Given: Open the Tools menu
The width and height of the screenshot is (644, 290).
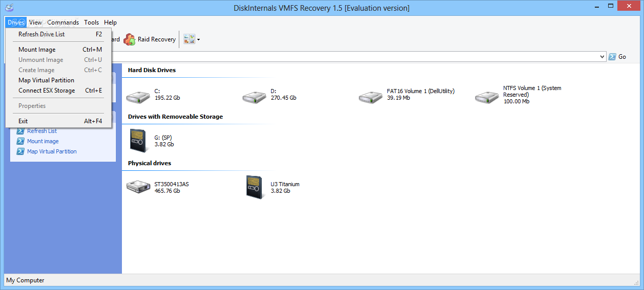Looking at the screenshot, I should pyautogui.click(x=92, y=23).
